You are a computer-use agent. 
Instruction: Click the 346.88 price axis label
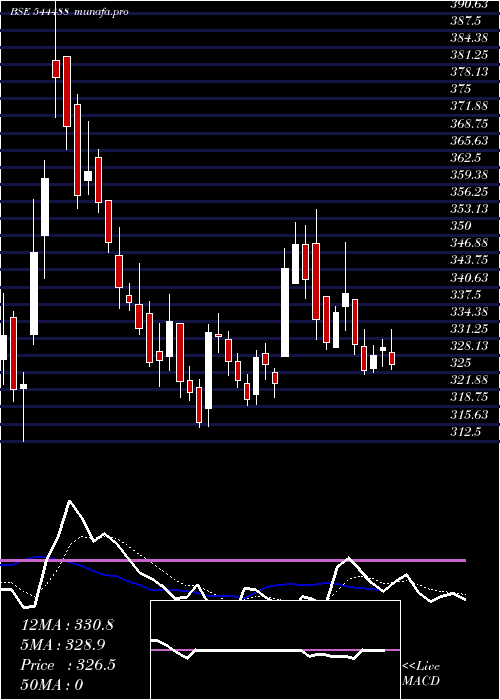click(471, 243)
